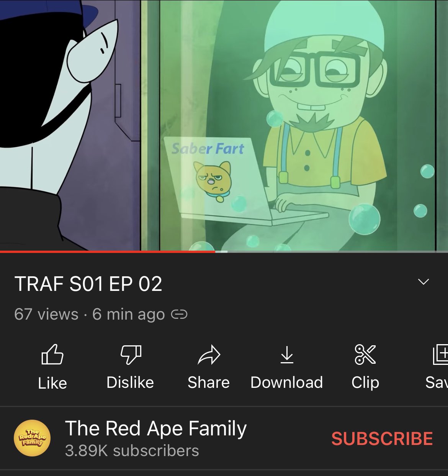
Task: Tap the Download arrow icon
Action: (287, 355)
